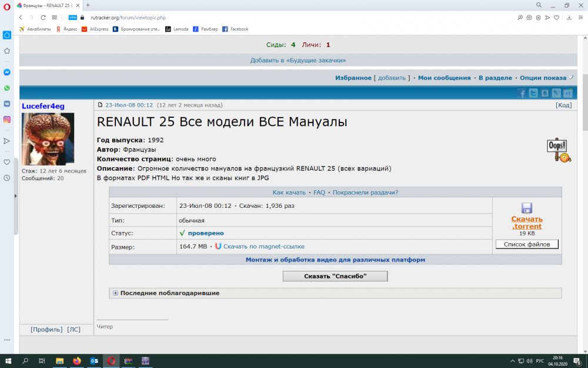Image resolution: width=588 pixels, height=368 pixels.
Task: Open WhatsApp in the Opera sidebar
Action: tap(6, 88)
